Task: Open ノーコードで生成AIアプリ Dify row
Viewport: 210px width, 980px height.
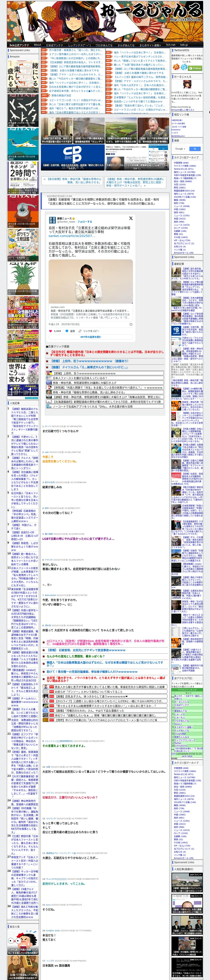Action: pos(105,406)
